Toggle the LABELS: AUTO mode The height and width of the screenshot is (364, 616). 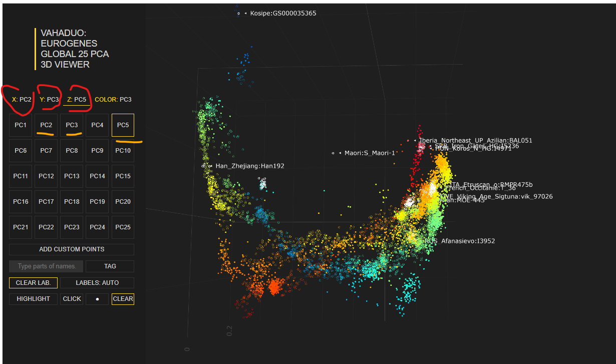point(97,283)
